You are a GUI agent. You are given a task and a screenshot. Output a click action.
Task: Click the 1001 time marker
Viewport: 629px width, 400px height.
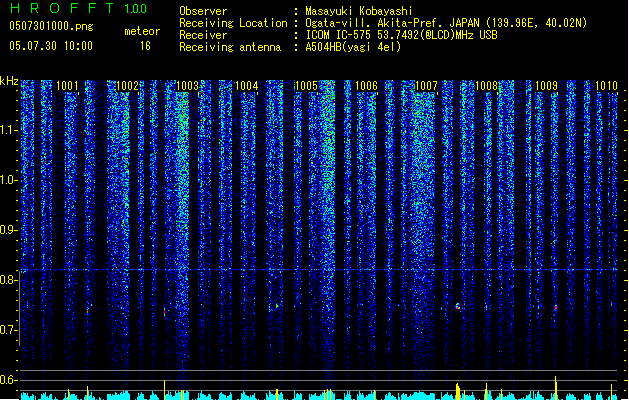pyautogui.click(x=67, y=86)
